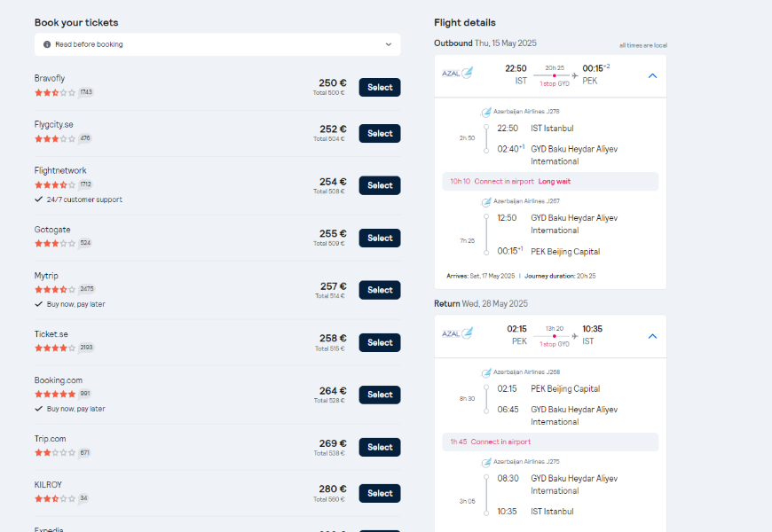Click the Bravofly provider name
This screenshot has width=772, height=532.
point(49,78)
